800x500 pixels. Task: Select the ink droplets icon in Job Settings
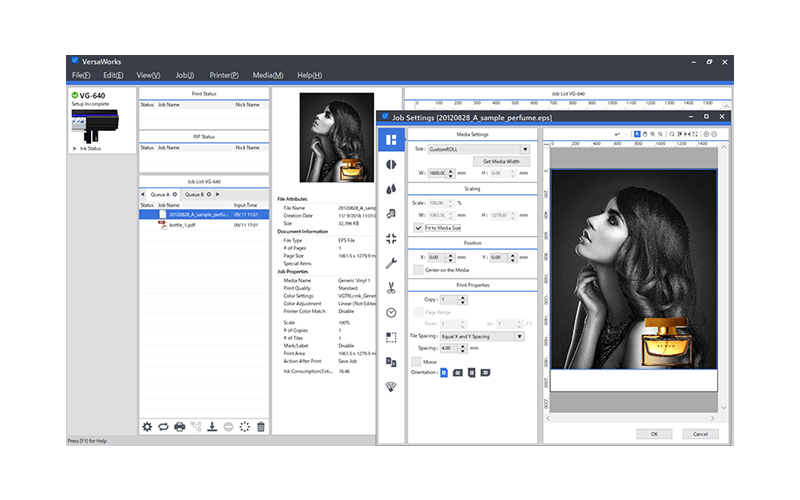(x=391, y=188)
